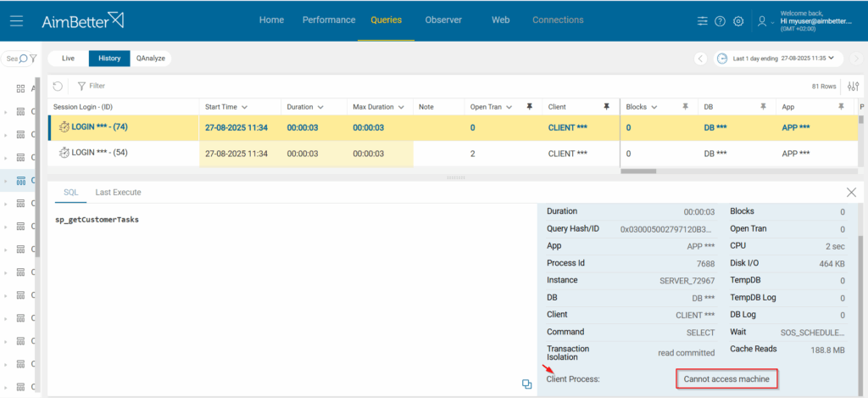Toggle pin on Client column
The width and height of the screenshot is (868, 398).
(x=606, y=106)
